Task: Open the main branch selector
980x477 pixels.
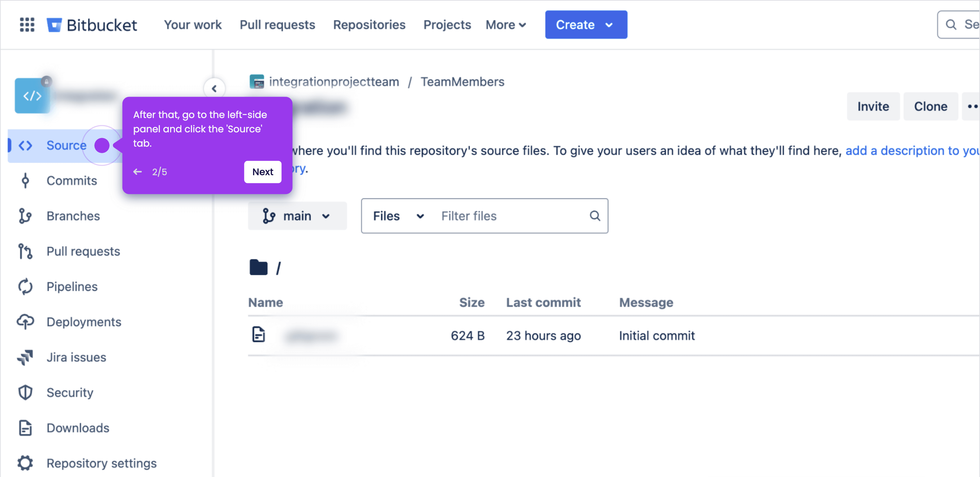Action: [297, 216]
